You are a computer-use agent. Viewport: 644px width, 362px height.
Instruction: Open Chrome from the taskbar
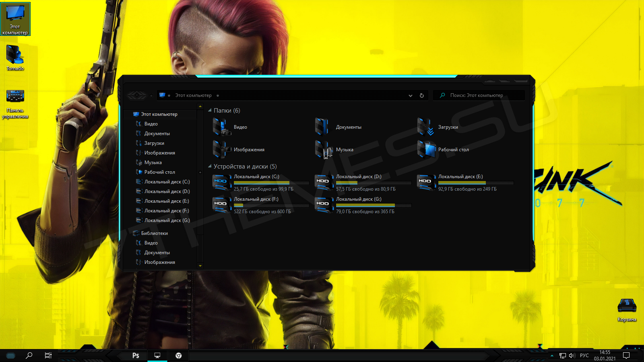[179, 356]
